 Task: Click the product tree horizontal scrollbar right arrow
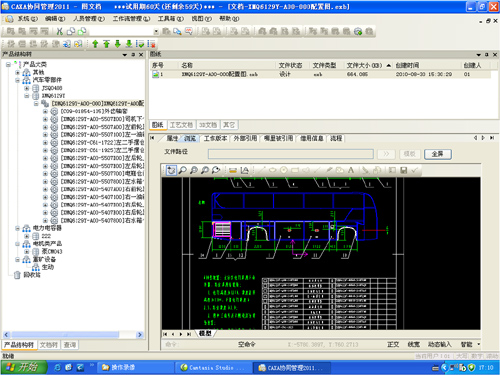140,334
